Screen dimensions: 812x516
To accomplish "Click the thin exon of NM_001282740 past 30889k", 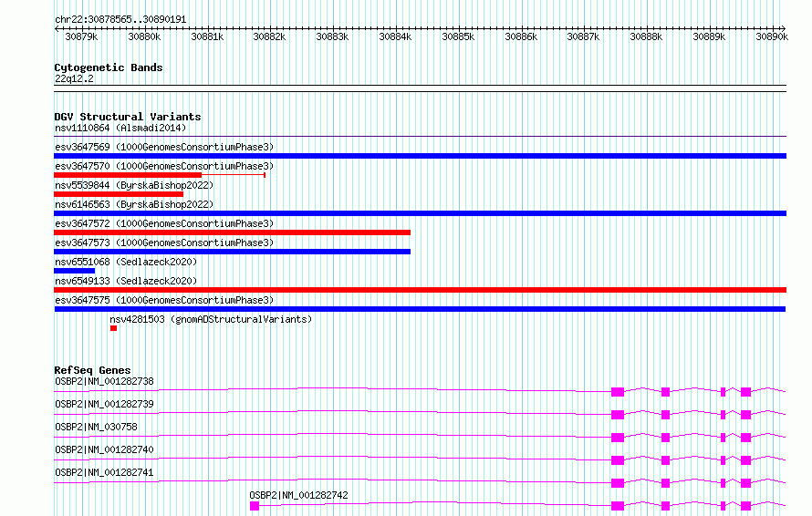I will point(723,460).
